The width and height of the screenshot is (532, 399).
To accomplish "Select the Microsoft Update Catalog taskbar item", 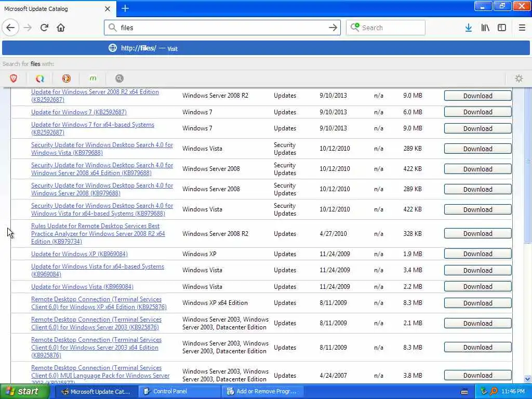I will 96,392.
